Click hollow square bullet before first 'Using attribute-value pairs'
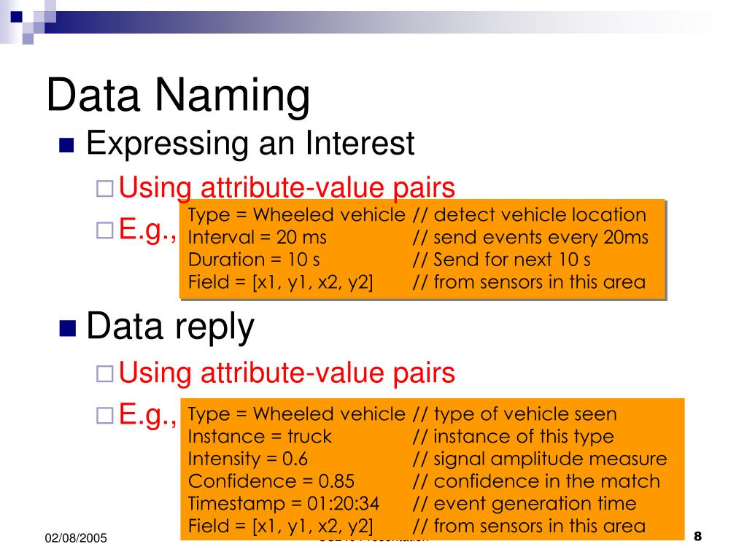 point(105,189)
